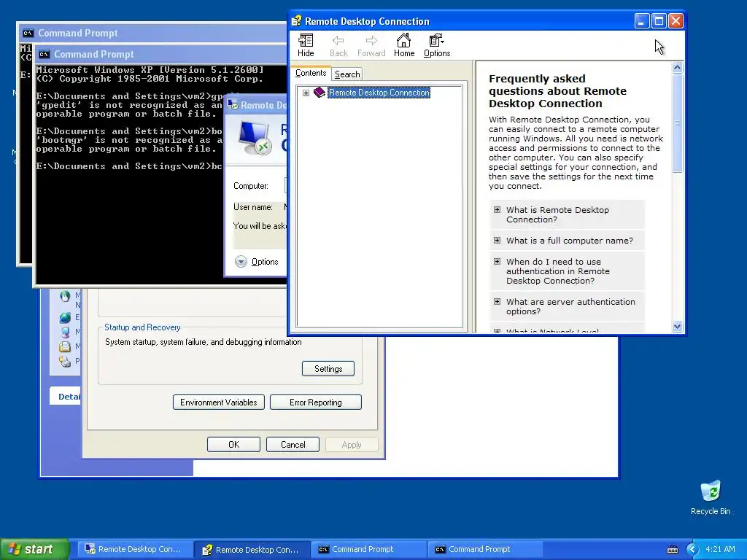The image size is (747, 560).
Task: Expand 'When do I need to use authentication'
Action: [x=497, y=262]
